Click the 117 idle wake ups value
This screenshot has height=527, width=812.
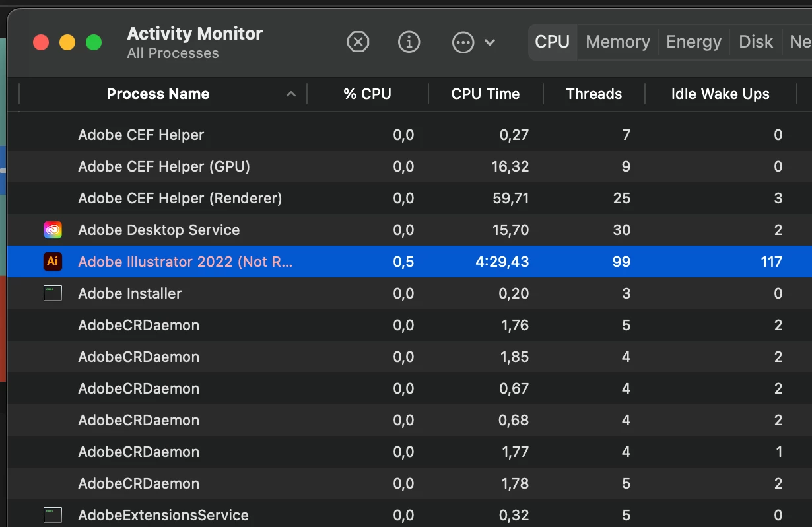point(771,262)
